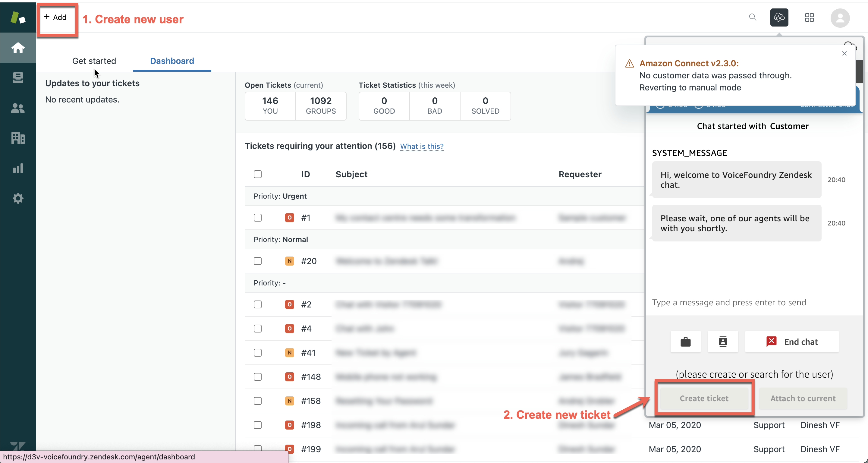Open the Customers icon in sidebar

pos(18,108)
